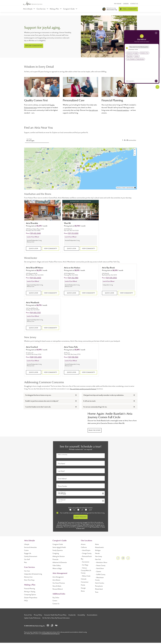Open the date picker calendar icon
Screen dimensions: 161x644
[x=103, y=493]
